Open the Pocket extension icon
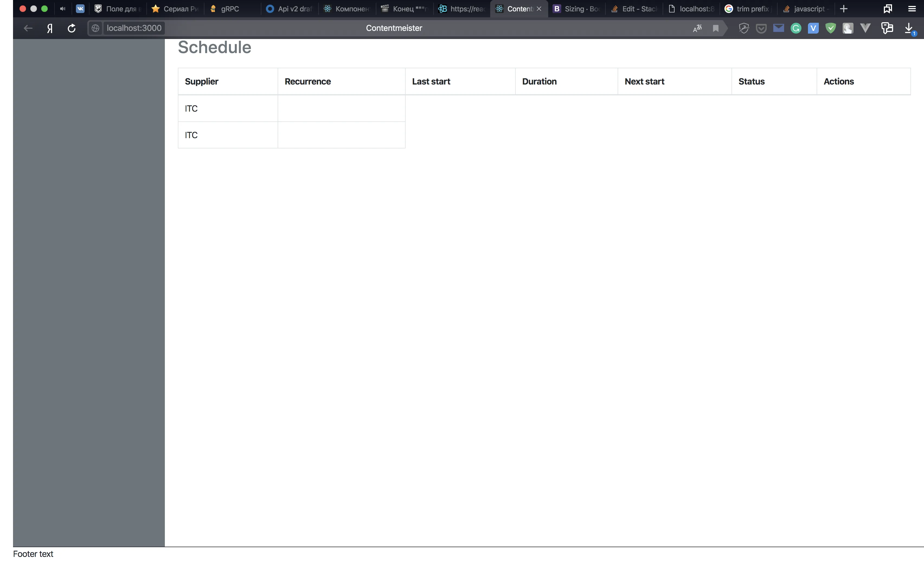 [x=761, y=28]
